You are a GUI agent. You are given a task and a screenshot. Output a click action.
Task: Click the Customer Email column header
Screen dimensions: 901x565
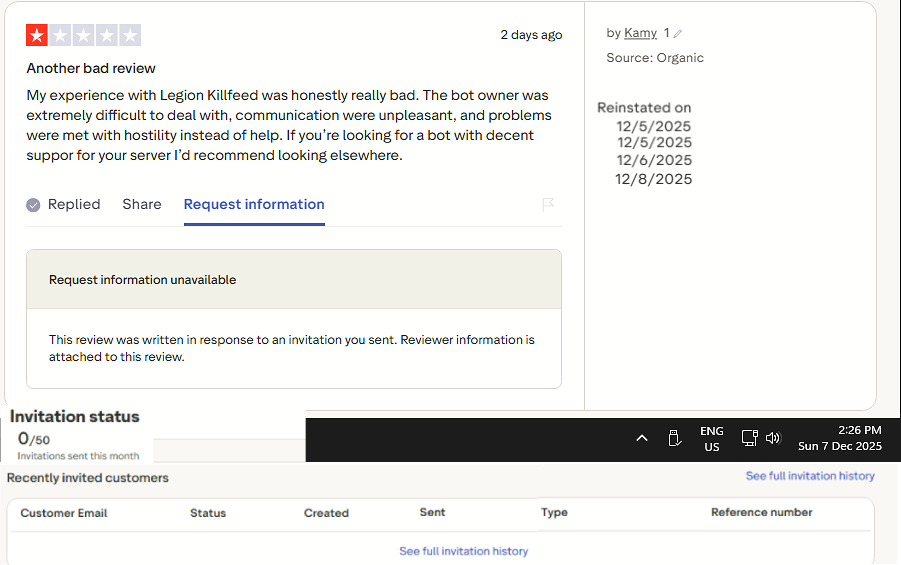(x=64, y=513)
